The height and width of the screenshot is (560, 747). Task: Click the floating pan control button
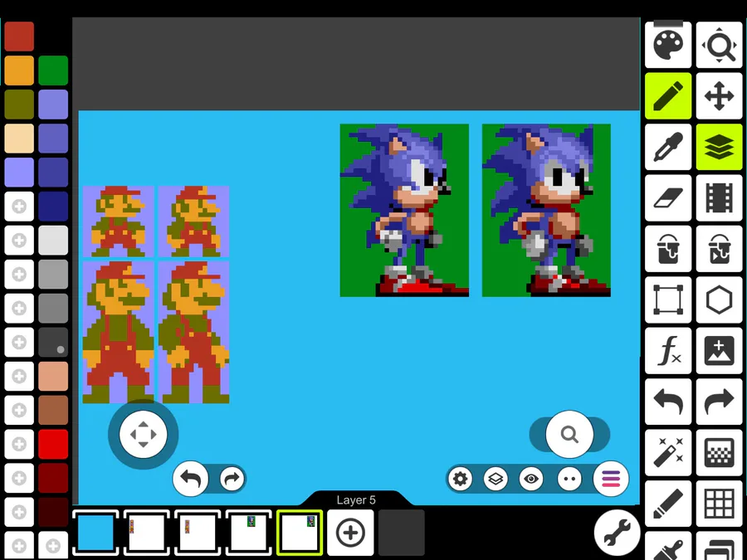[x=143, y=434]
